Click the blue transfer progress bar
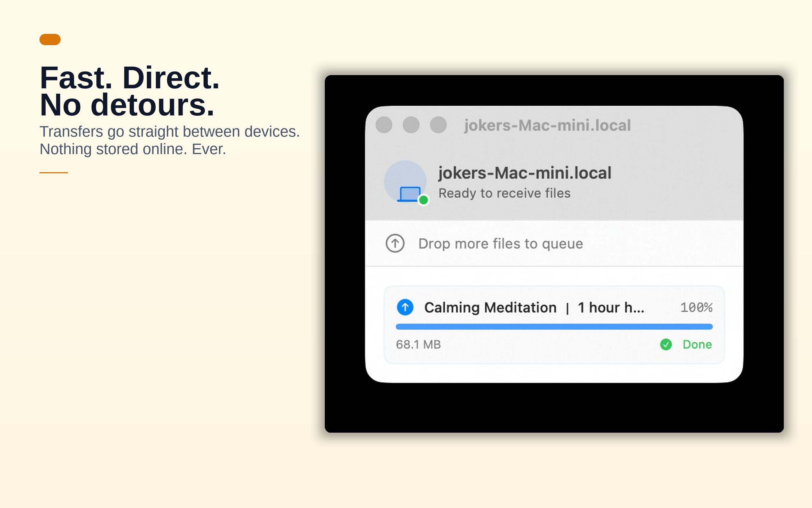Viewport: 812px width, 508px height. pos(554,327)
